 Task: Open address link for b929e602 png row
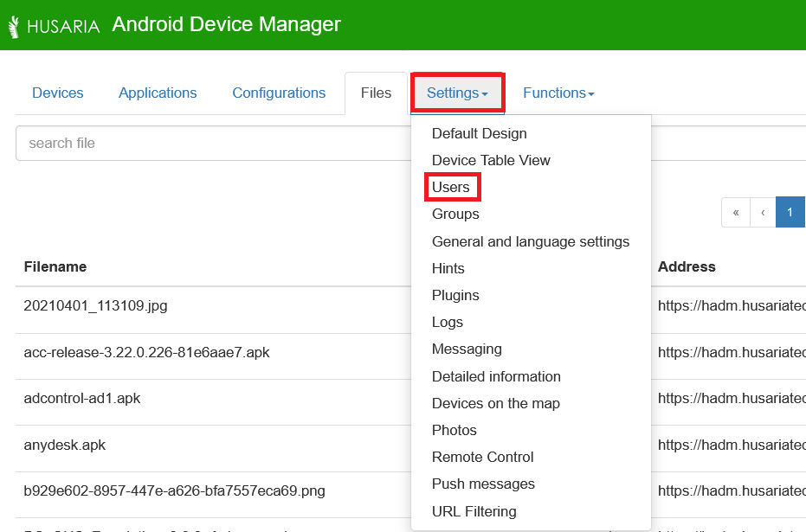tap(732, 491)
